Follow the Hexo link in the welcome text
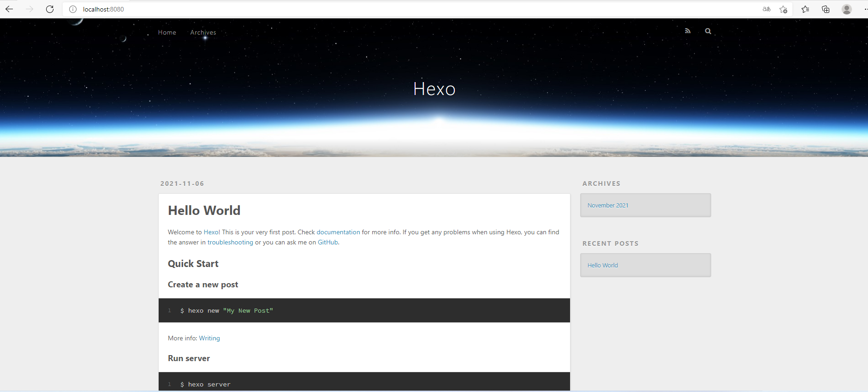Viewport: 868px width, 392px height. (211, 232)
